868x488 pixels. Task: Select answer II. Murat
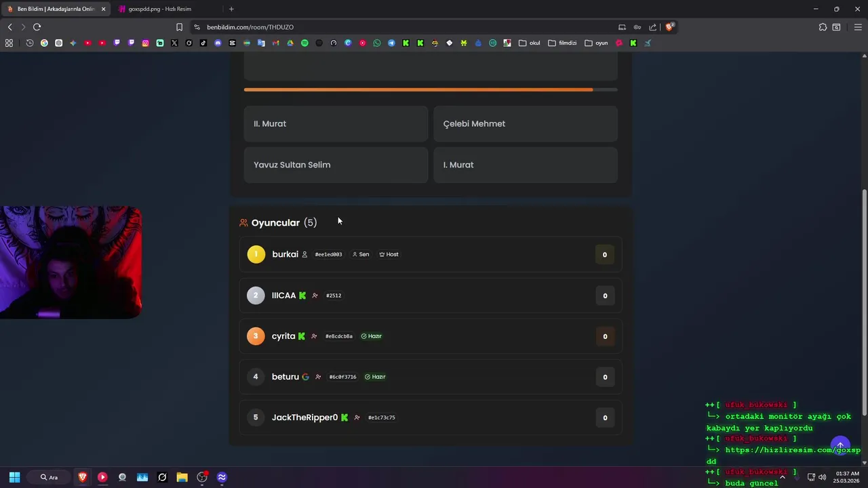(x=336, y=123)
